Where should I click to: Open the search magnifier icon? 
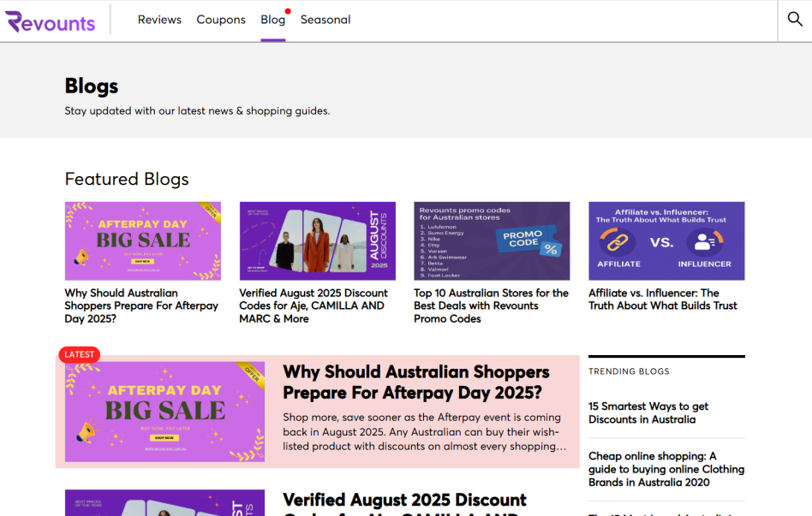pos(795,20)
